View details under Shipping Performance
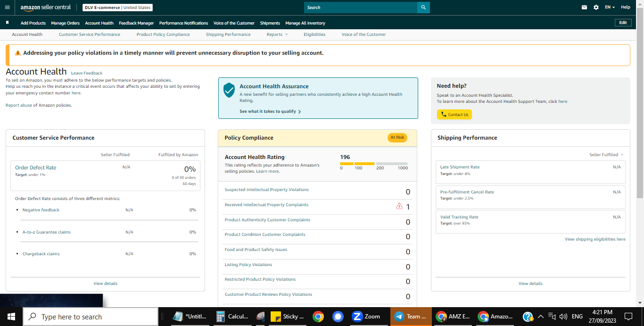The width and height of the screenshot is (644, 326). 530,284
